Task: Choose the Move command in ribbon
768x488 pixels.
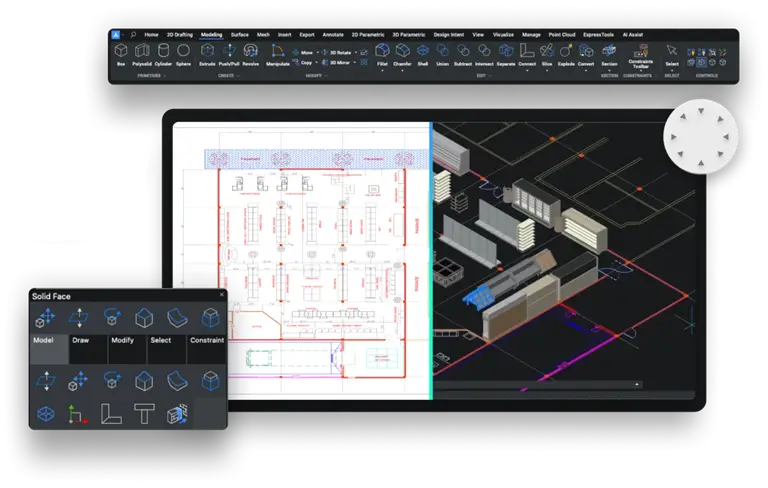Action: (x=303, y=52)
